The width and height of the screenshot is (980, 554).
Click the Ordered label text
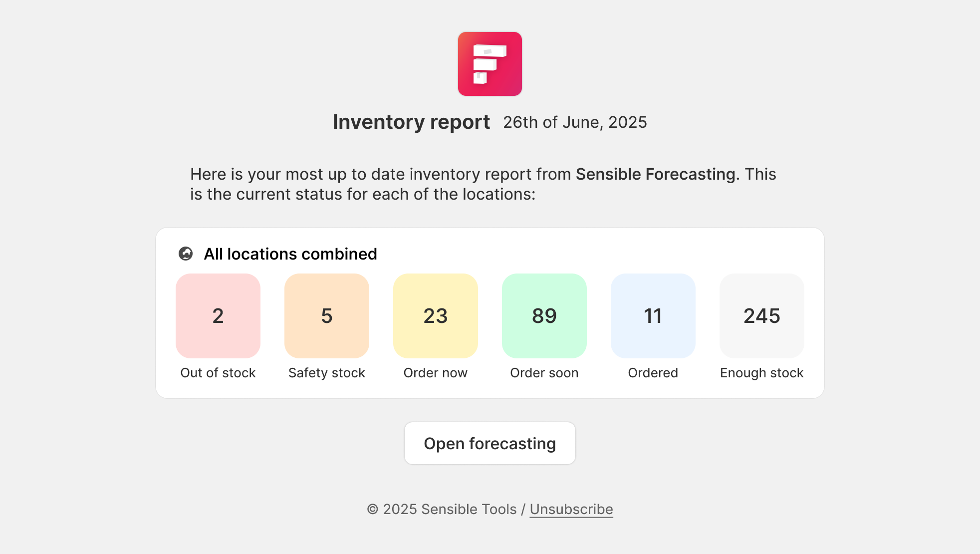[653, 373]
